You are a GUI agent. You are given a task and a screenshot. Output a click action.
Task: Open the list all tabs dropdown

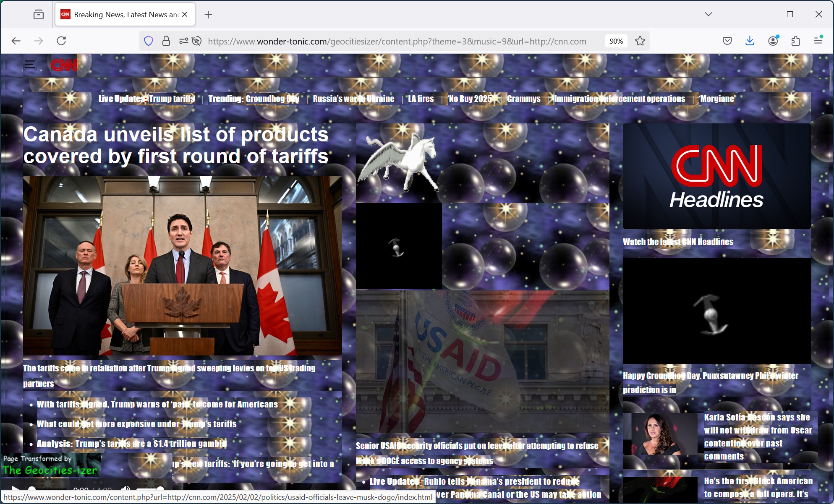pos(709,14)
